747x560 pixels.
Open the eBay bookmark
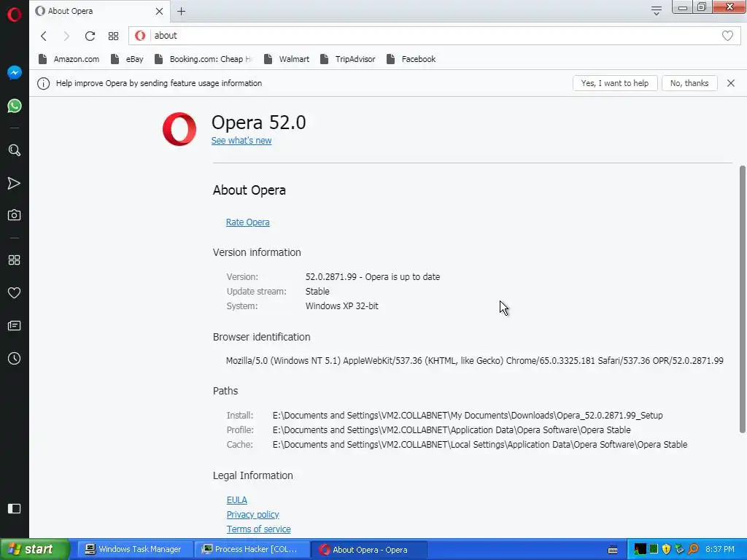point(127,59)
